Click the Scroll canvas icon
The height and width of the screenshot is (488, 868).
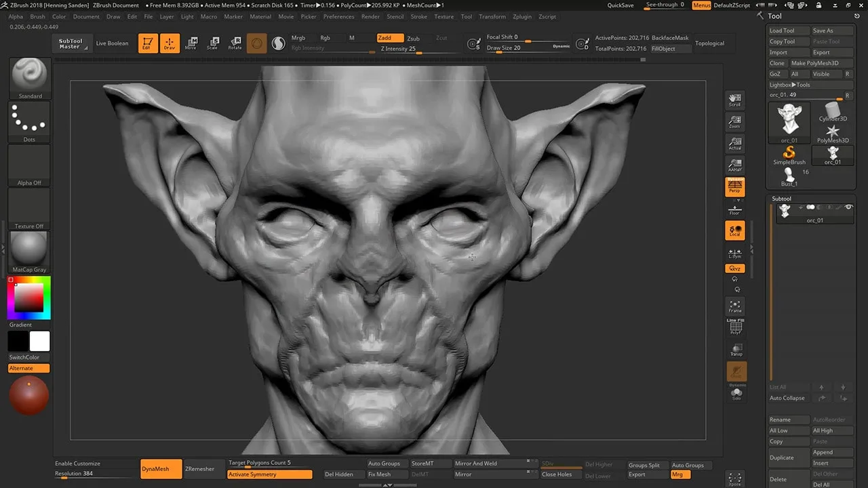(735, 100)
